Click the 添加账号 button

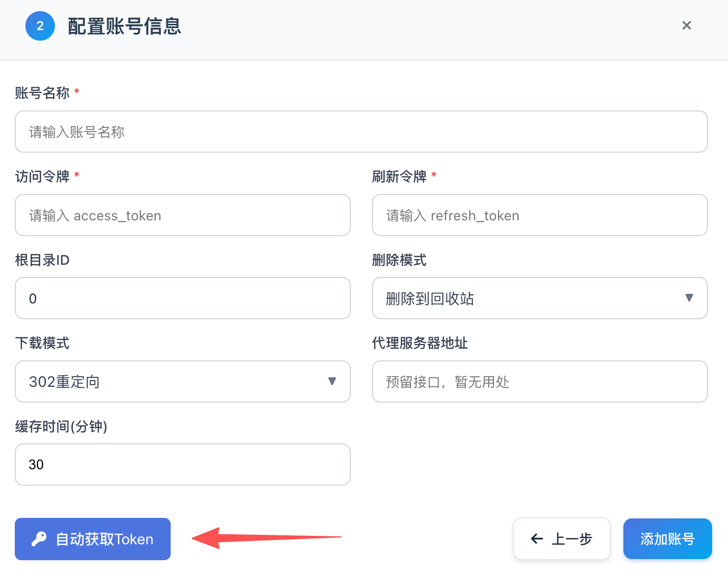coord(668,538)
